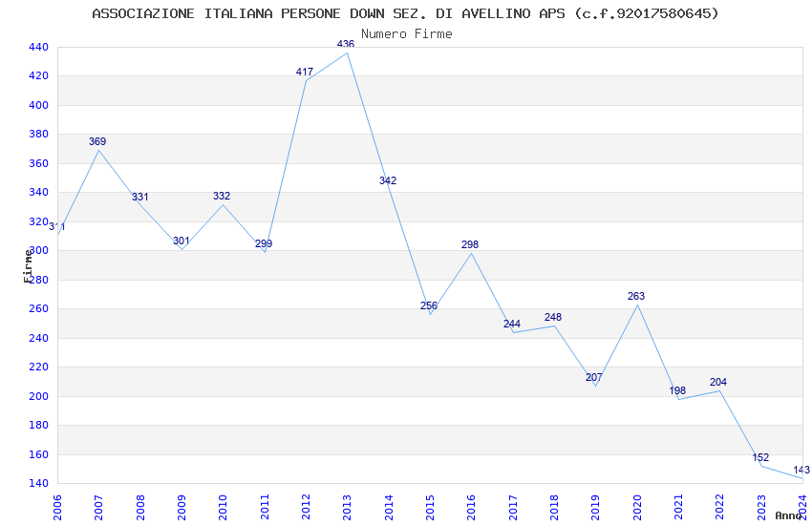Click the data label 198 for 2021
This screenshot has height=525, width=812.
point(677,390)
